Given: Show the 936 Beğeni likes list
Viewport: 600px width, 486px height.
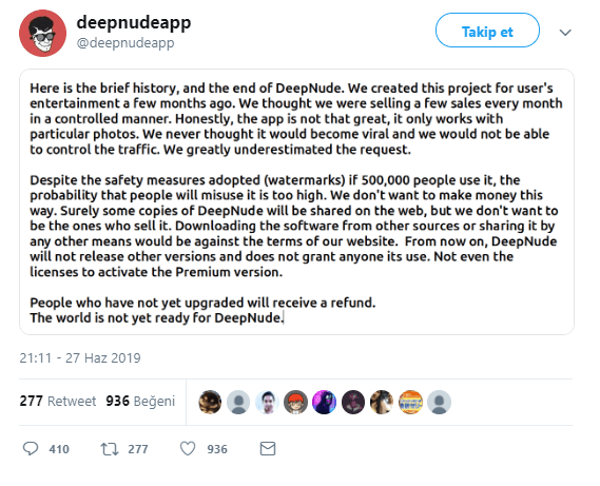Looking at the screenshot, I should 140,401.
